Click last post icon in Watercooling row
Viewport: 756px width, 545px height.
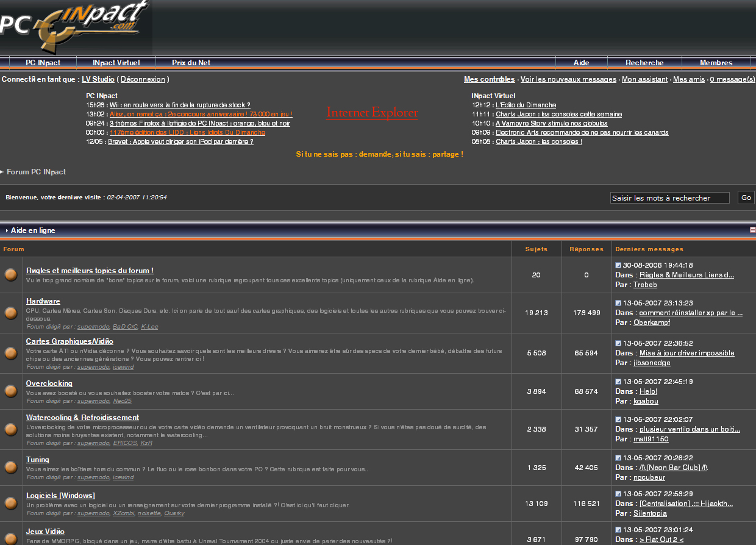tap(618, 419)
